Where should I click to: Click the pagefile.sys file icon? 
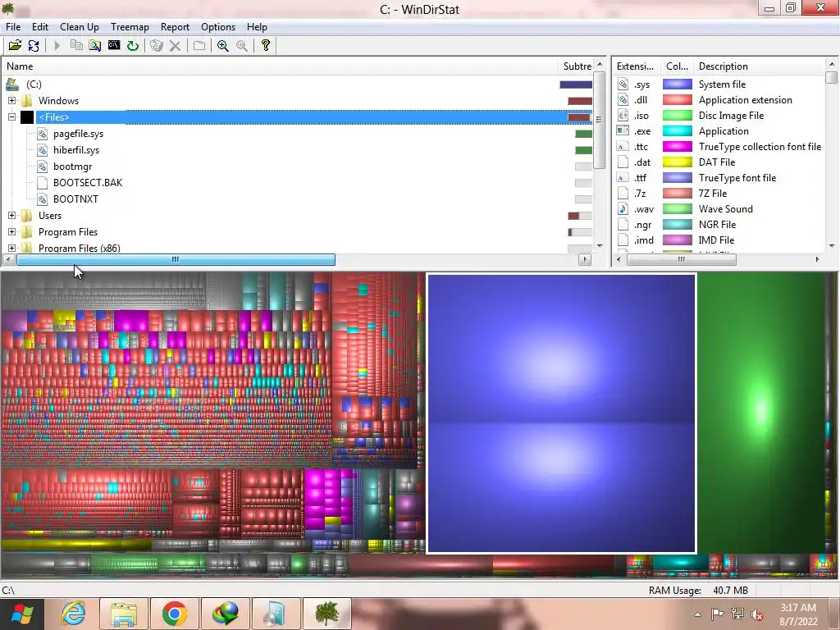click(43, 134)
